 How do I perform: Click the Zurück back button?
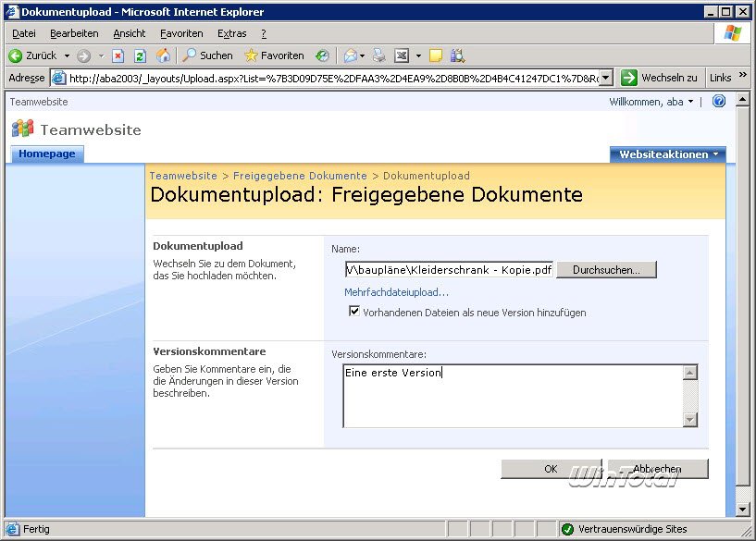click(x=33, y=55)
